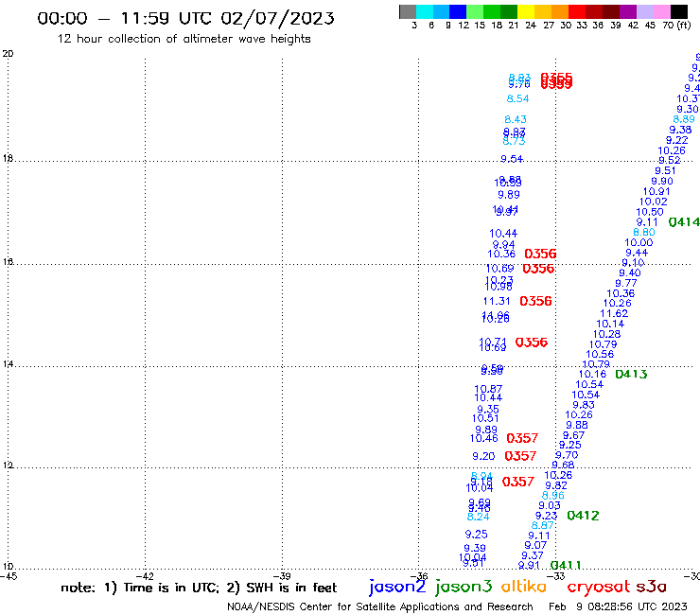Screen dimensions: 700x615
Task: Click the wave height value 10.14
Action: coord(610,325)
